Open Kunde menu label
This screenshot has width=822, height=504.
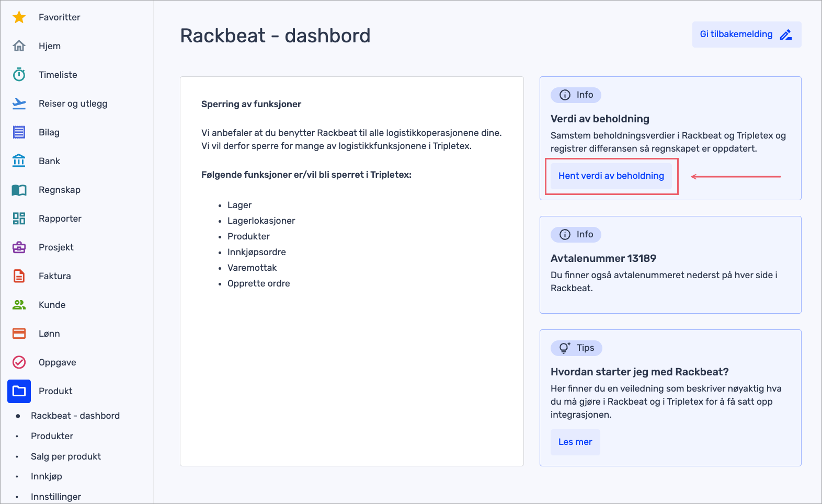point(52,305)
